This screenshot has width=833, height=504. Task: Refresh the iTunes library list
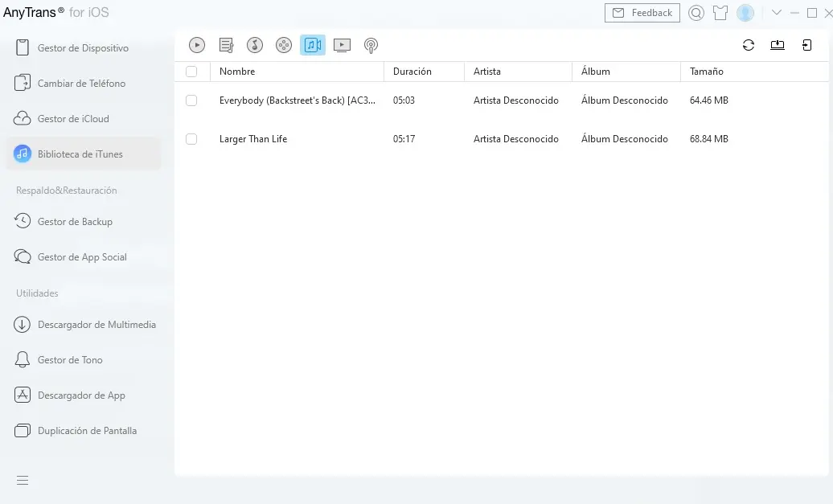pos(749,45)
